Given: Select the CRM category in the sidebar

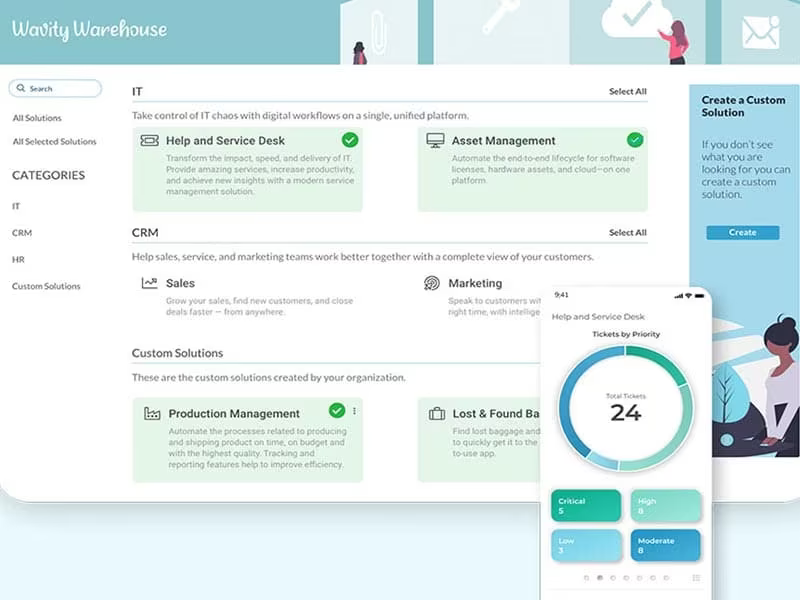Looking at the screenshot, I should coord(22,233).
